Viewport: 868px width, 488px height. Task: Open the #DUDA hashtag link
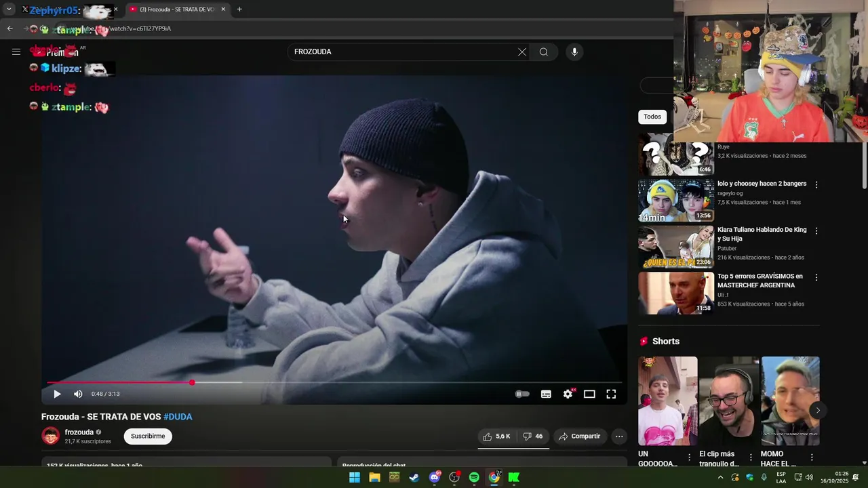click(x=178, y=417)
